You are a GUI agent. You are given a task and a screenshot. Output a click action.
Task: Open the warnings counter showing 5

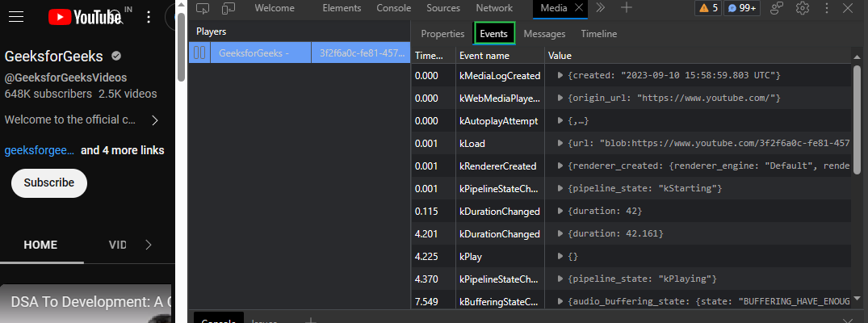709,8
